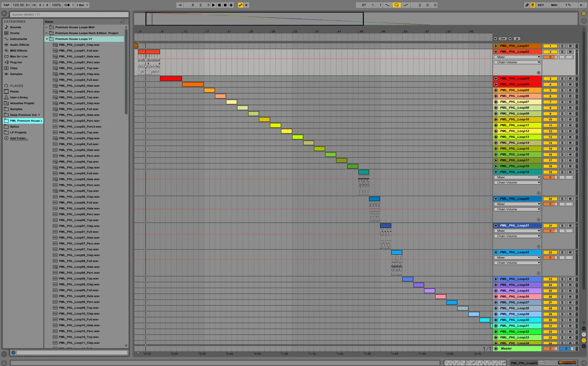Arm track PML_PHL_Loop02 for recording
588x366 pixels.
570,52
